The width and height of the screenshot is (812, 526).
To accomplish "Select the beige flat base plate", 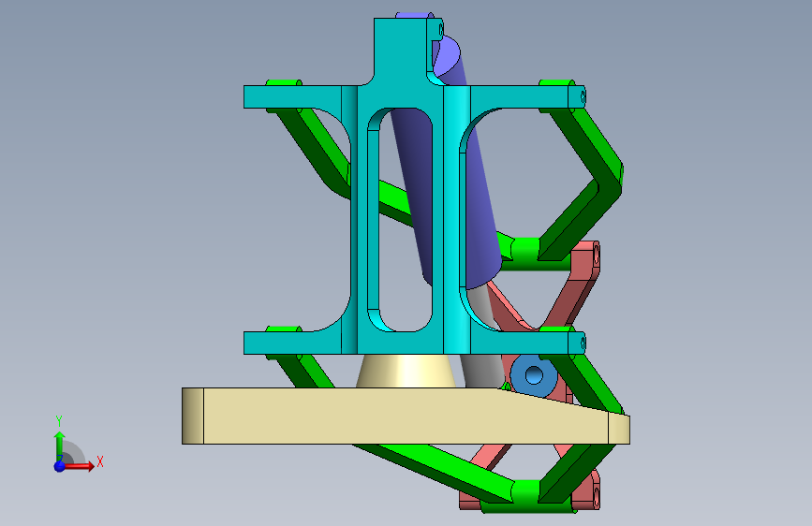I will (x=406, y=416).
